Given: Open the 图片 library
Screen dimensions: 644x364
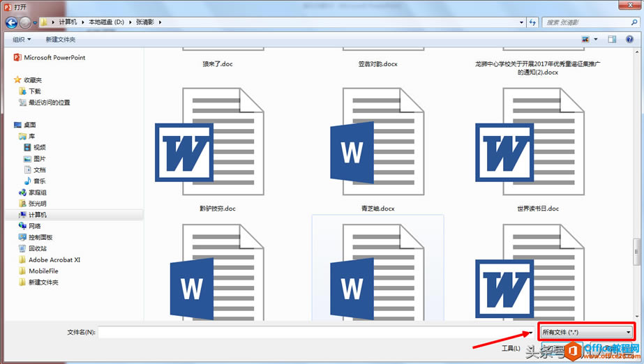Looking at the screenshot, I should pos(35,158).
